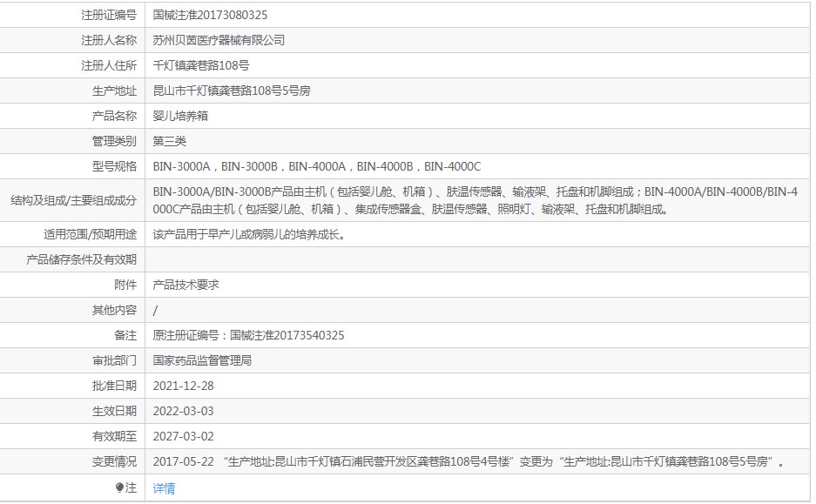Click the 产品储存条件及有效期 label
This screenshot has height=504, width=816.
81,259
